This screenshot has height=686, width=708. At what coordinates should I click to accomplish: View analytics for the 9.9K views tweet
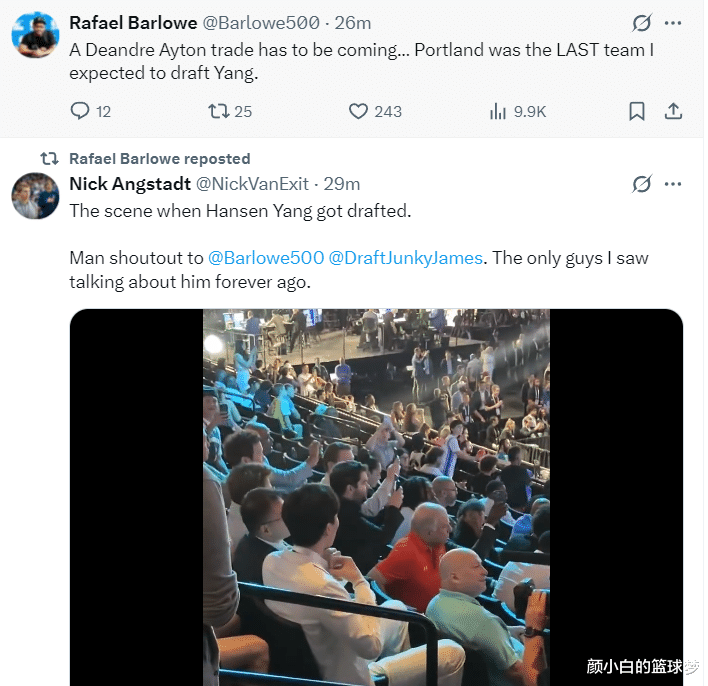498,111
